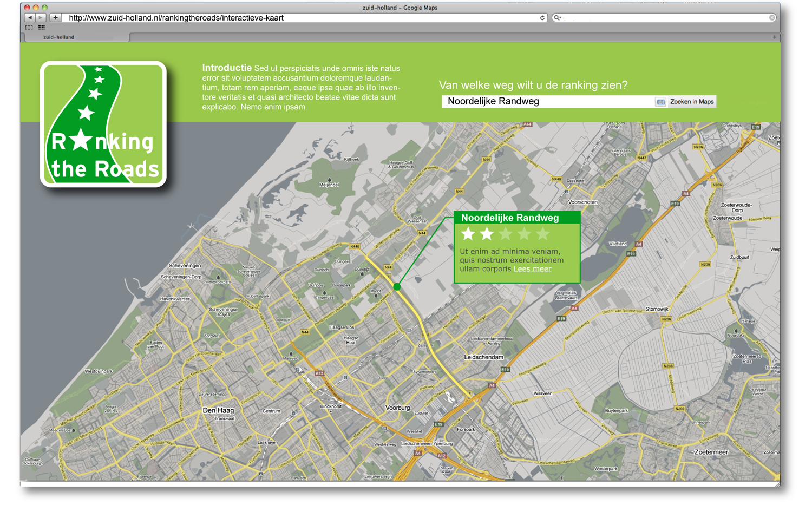Open a new tab with the plus icon
Image resolution: width=812 pixels, height=505 pixels.
tap(775, 37)
